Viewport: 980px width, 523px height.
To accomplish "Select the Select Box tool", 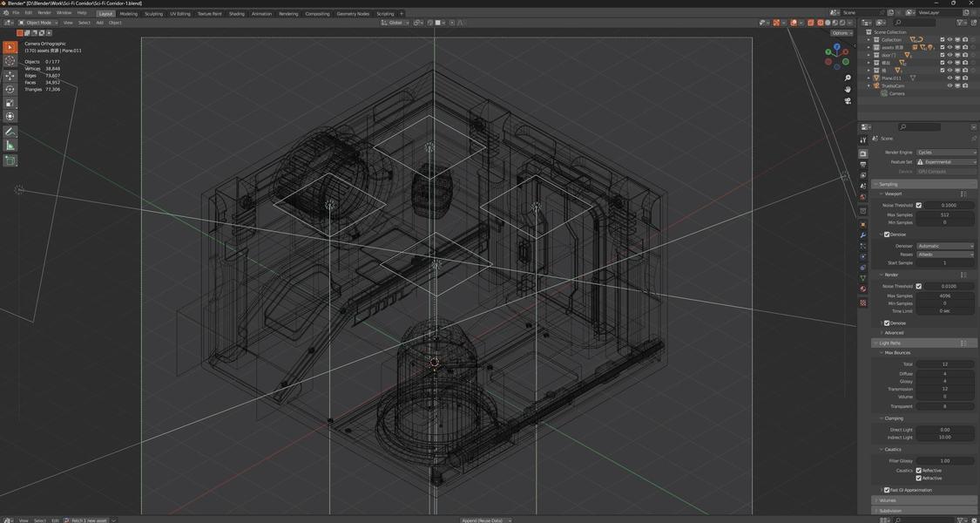I will (x=10, y=48).
